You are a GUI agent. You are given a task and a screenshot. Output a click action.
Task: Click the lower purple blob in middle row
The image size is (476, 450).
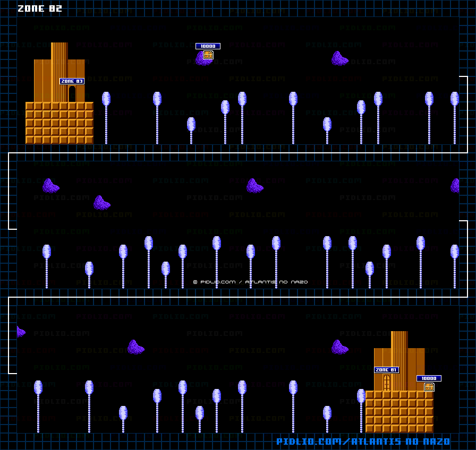click(101, 203)
